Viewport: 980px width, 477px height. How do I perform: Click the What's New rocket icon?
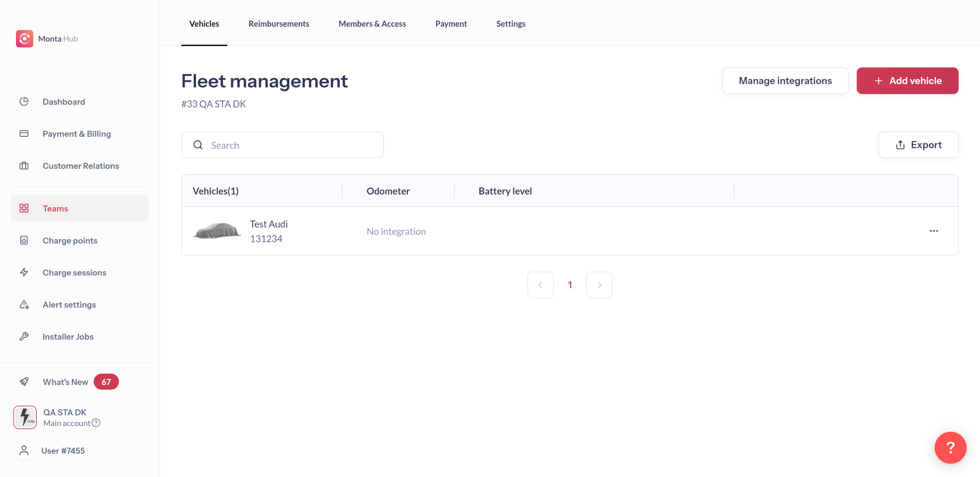[24, 382]
